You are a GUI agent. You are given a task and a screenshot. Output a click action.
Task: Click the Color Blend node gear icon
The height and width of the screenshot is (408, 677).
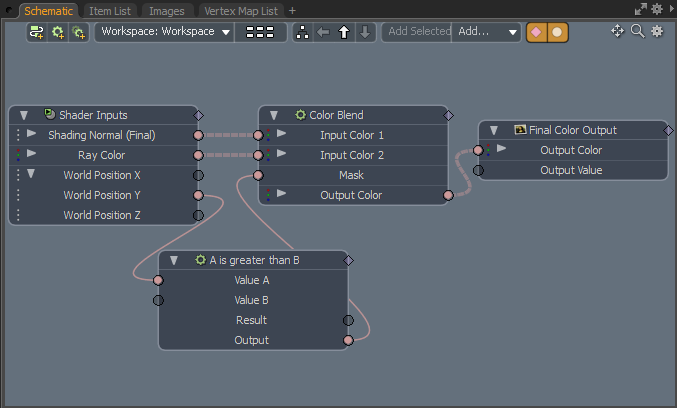300,115
